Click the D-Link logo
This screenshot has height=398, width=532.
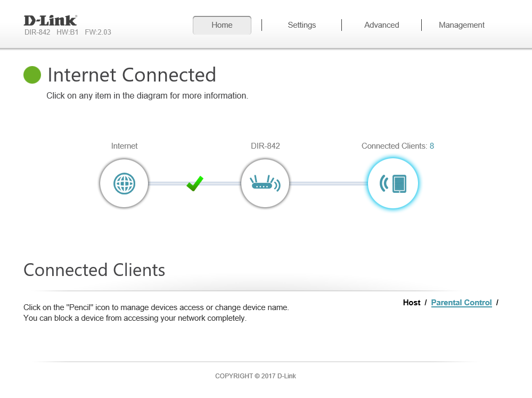tap(51, 20)
